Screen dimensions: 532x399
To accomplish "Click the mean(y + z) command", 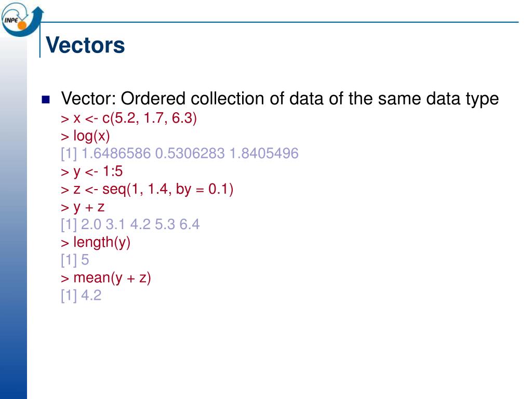I will coord(106,278).
